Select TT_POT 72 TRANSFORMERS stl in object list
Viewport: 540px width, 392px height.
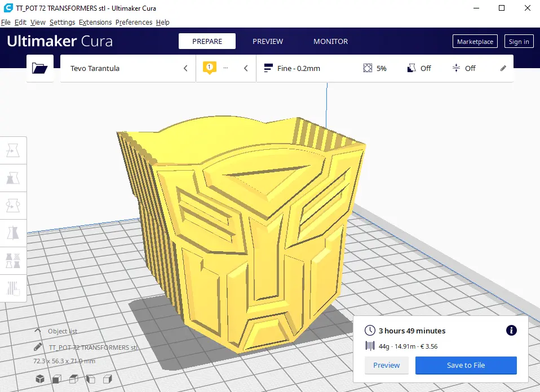93,348
